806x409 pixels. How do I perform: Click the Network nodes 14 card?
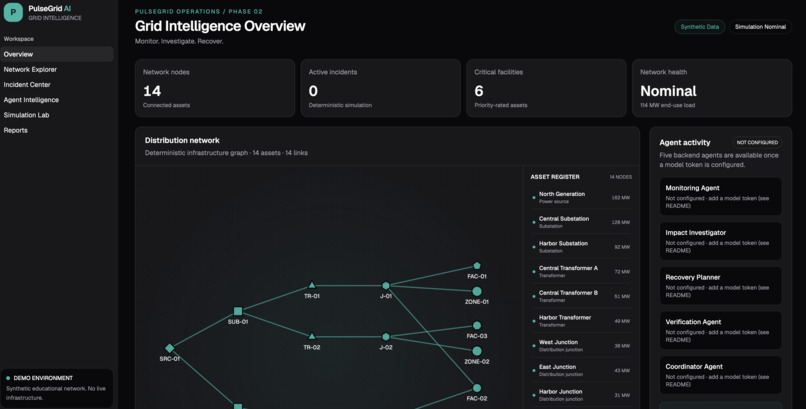click(x=215, y=88)
